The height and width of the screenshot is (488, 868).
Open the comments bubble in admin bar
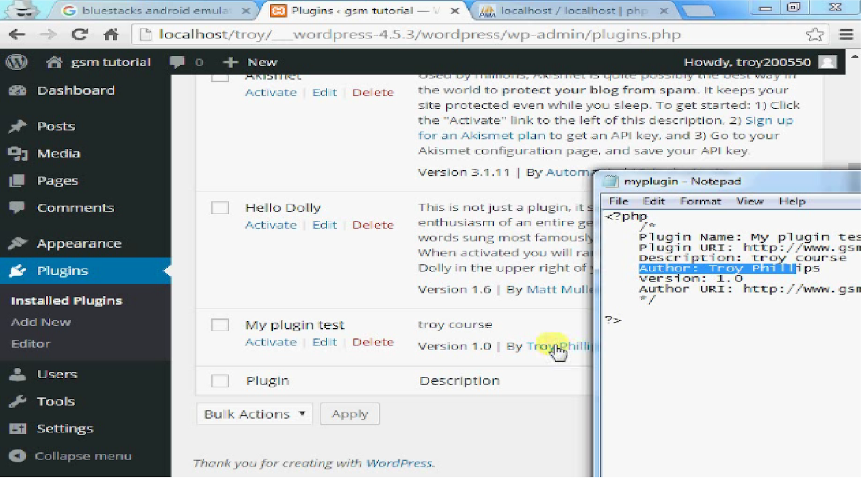click(186, 62)
